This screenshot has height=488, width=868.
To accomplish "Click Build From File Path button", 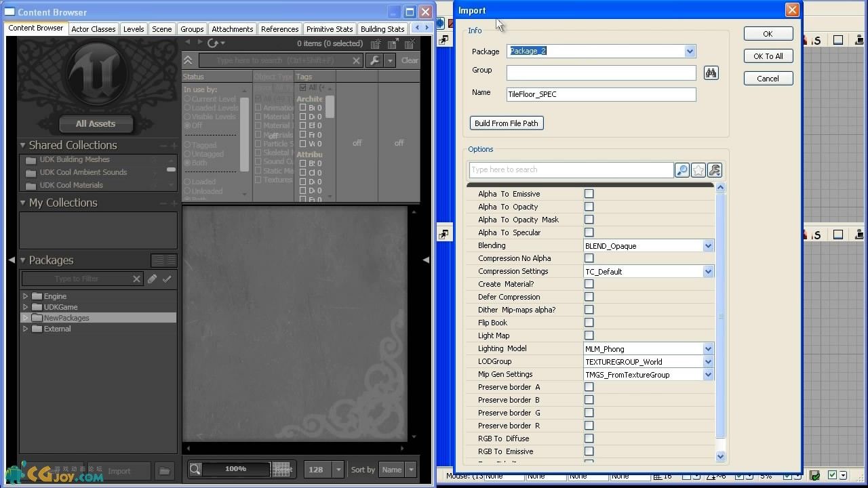I will tap(507, 123).
